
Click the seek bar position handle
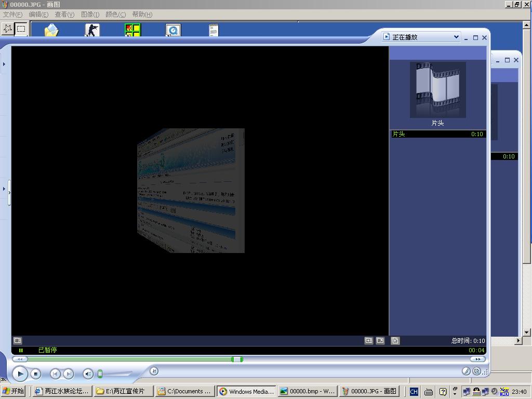tap(237, 359)
